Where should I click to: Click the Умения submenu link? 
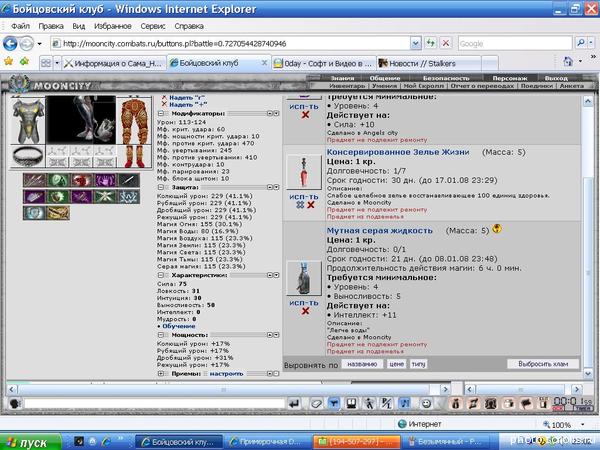385,86
